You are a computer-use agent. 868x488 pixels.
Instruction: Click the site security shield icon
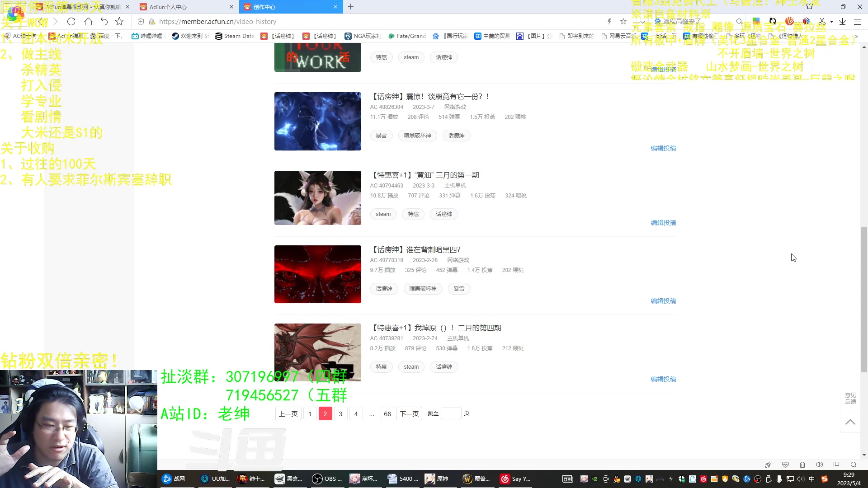(141, 21)
